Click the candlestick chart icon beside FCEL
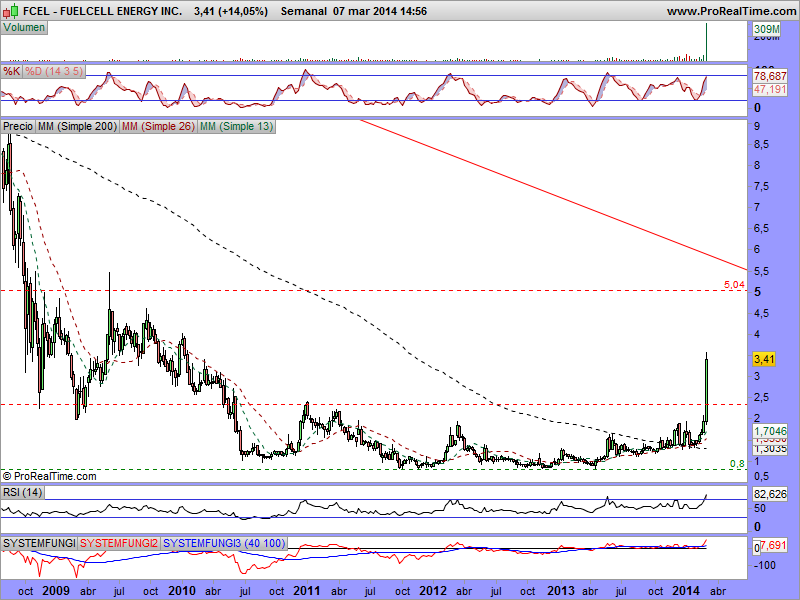 tap(10, 10)
